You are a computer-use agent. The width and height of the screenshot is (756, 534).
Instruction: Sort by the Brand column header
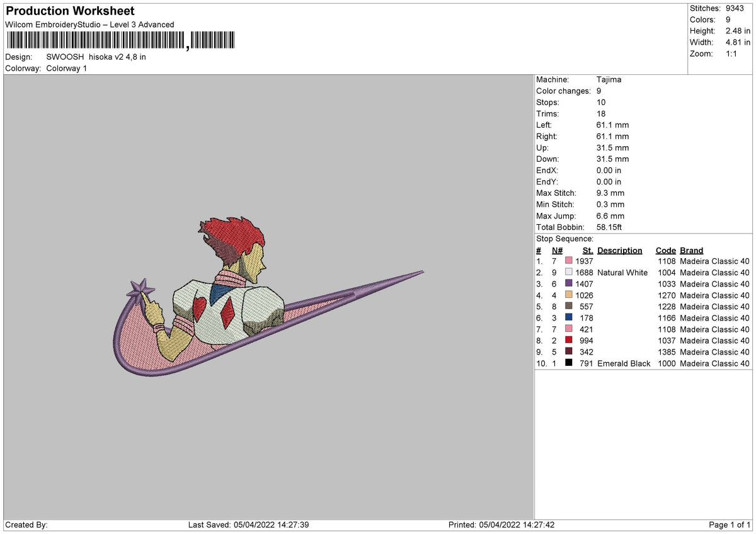690,250
